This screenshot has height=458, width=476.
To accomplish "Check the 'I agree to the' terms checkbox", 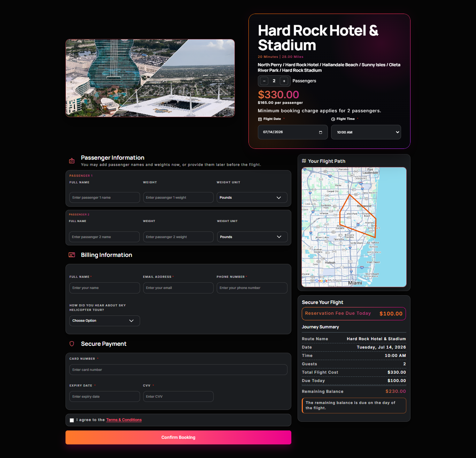I will [72, 420].
